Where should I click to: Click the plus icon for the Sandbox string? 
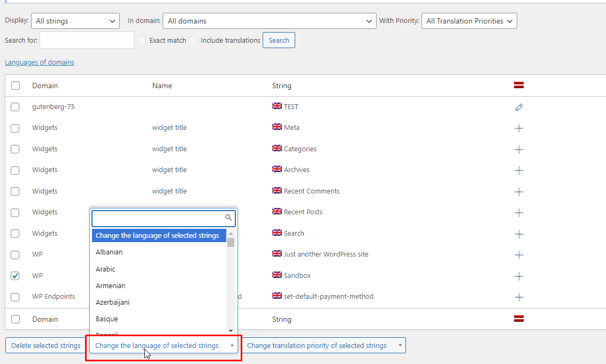coord(518,276)
